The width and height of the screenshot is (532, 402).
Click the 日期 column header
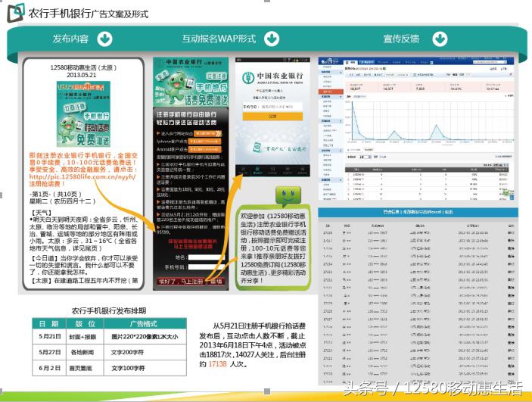tap(49, 323)
